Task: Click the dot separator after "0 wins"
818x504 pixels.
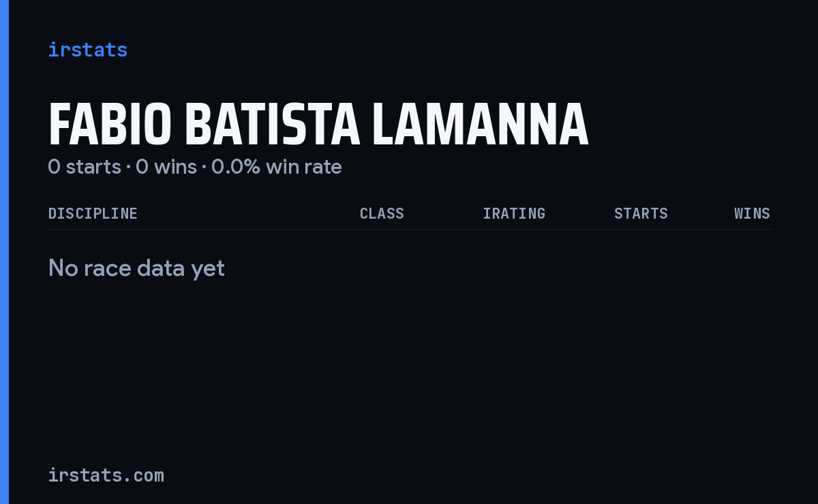Action: [x=204, y=168]
